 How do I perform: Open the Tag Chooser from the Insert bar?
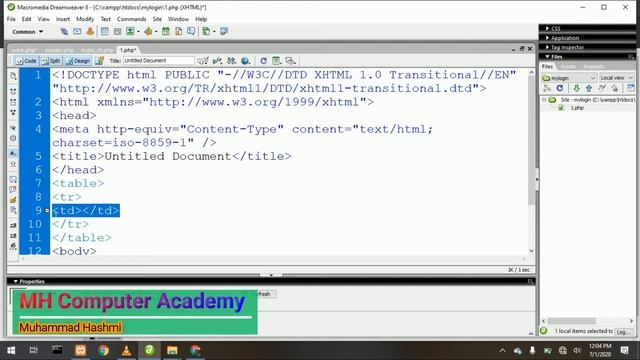(x=224, y=31)
